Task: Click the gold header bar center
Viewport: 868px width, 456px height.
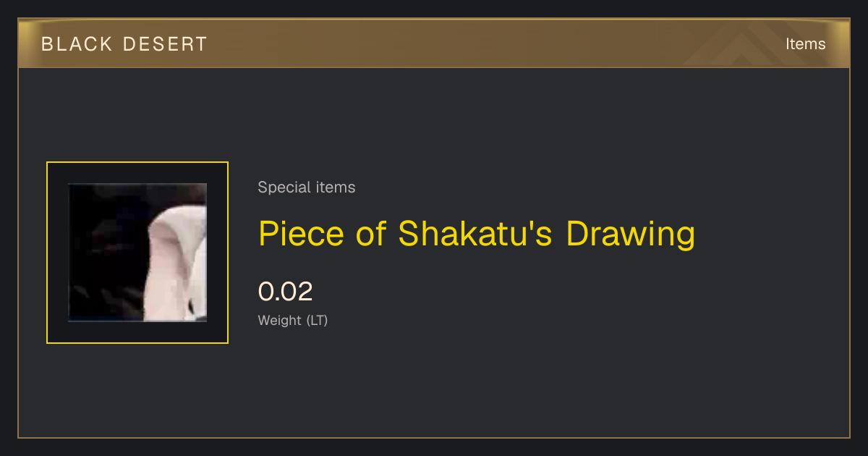Action: coord(434,44)
